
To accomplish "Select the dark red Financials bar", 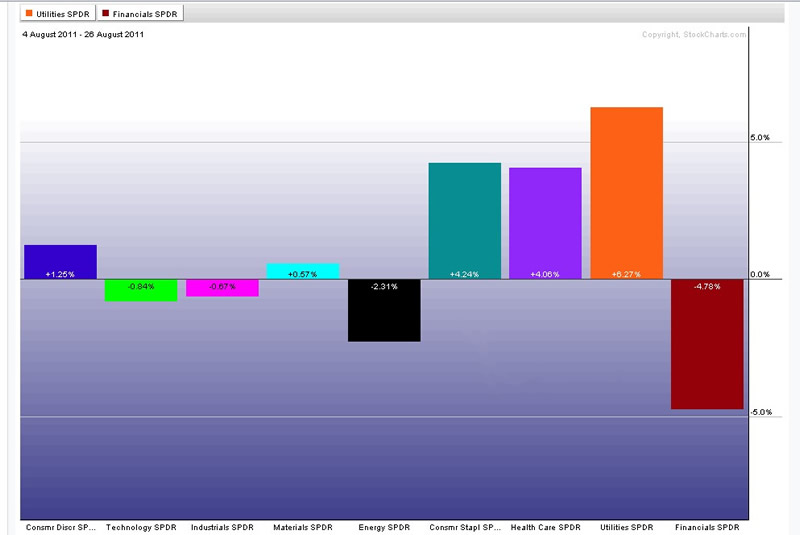I will 707,344.
